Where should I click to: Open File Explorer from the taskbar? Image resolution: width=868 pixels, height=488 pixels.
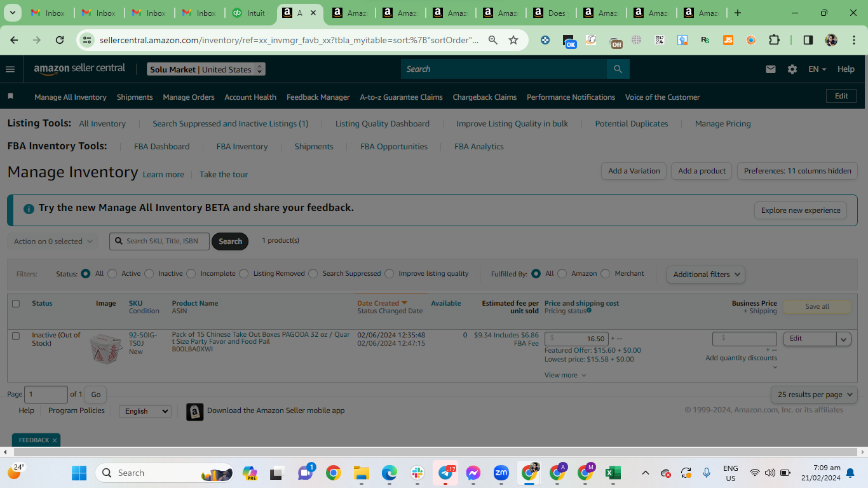click(362, 473)
